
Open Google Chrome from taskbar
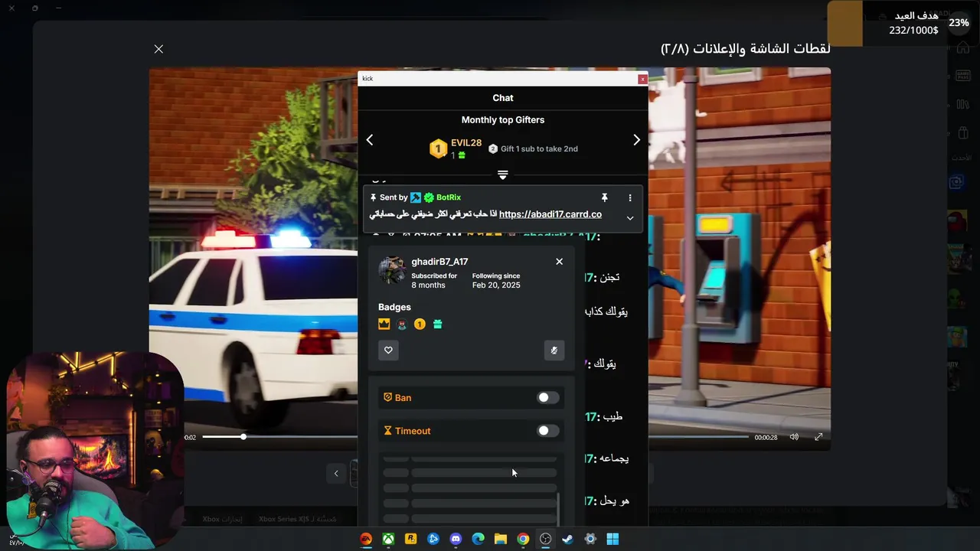(523, 539)
